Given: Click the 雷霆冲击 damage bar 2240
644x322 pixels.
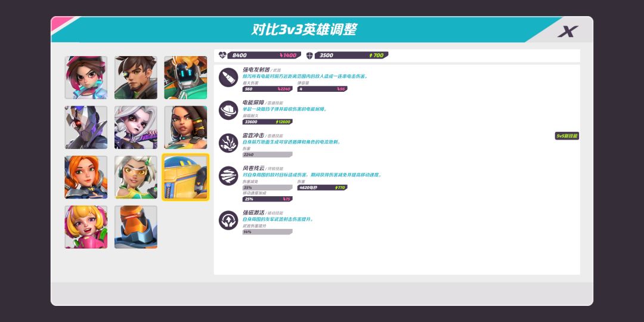Looking at the screenshot, I should coord(267,154).
